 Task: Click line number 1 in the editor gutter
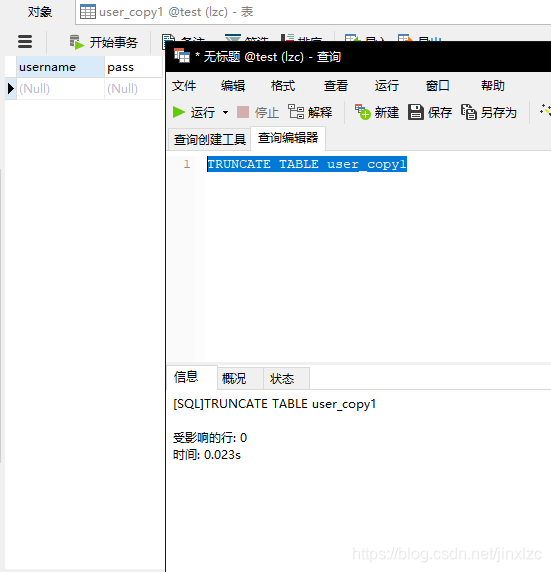[x=187, y=164]
